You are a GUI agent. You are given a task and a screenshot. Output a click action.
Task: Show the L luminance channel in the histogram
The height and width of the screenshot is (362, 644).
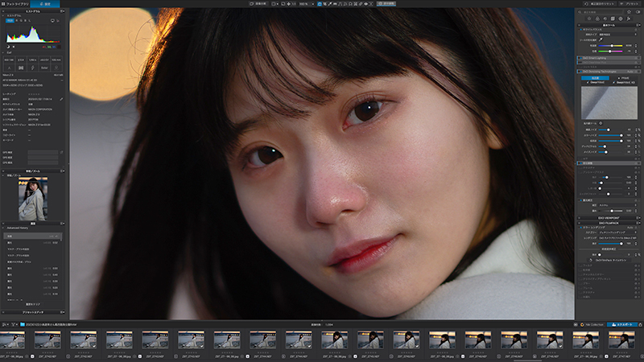click(x=30, y=21)
